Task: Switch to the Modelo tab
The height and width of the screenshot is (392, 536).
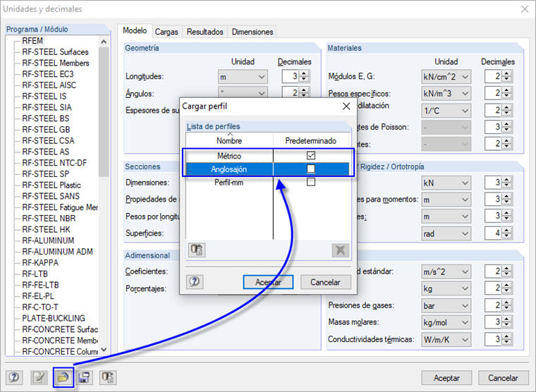Action: [x=135, y=31]
